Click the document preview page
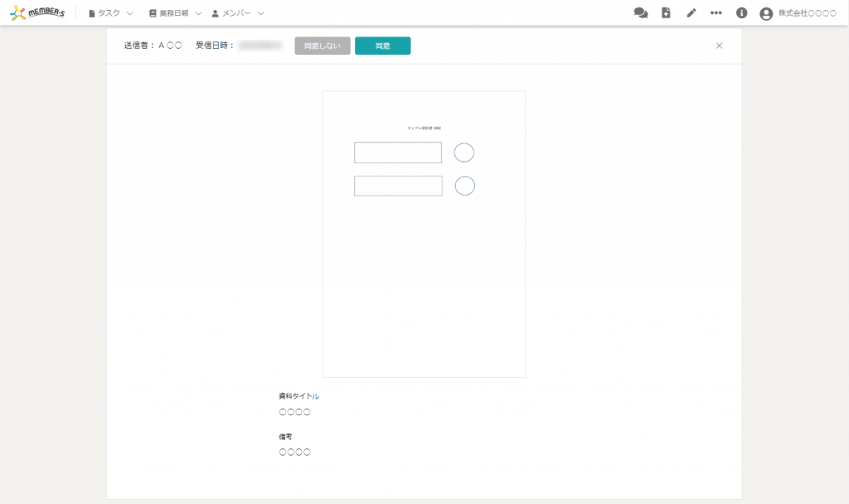 tap(424, 235)
